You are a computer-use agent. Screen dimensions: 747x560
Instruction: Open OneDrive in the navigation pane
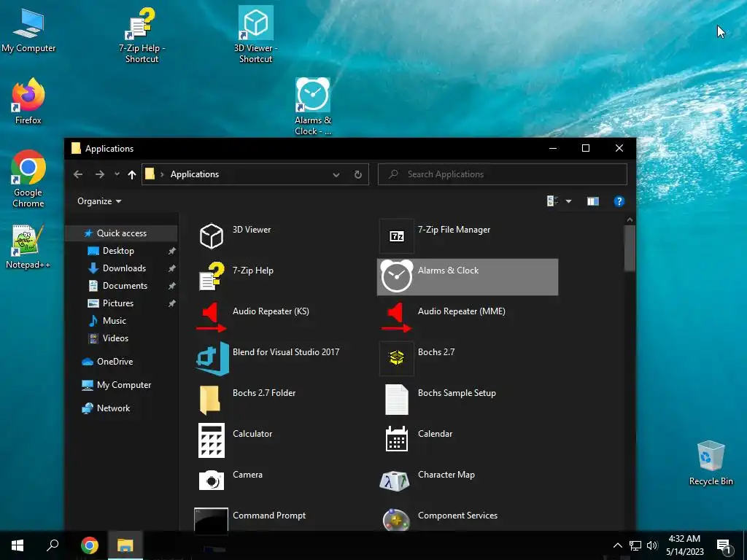click(115, 362)
